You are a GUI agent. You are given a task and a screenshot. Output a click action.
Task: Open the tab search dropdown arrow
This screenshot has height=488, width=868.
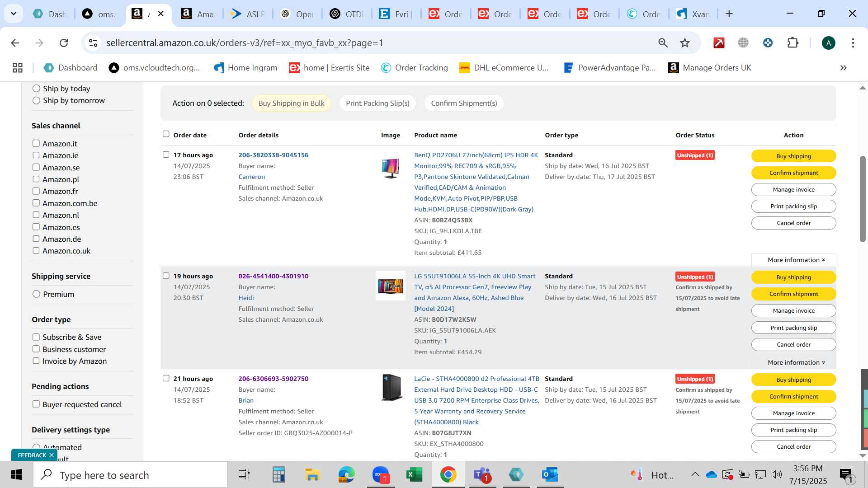[14, 14]
